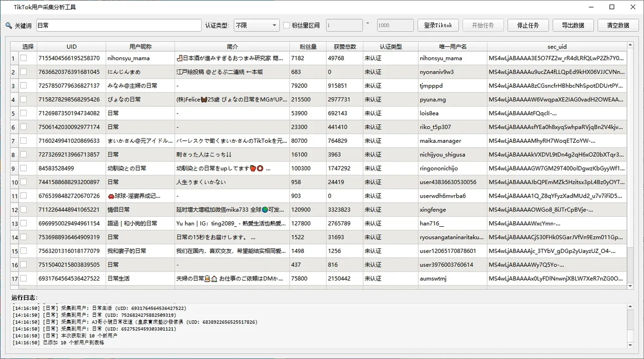Image resolution: width=644 pixels, height=359 pixels.
Task: Select likes cell 3323823
Action: (x=345, y=209)
